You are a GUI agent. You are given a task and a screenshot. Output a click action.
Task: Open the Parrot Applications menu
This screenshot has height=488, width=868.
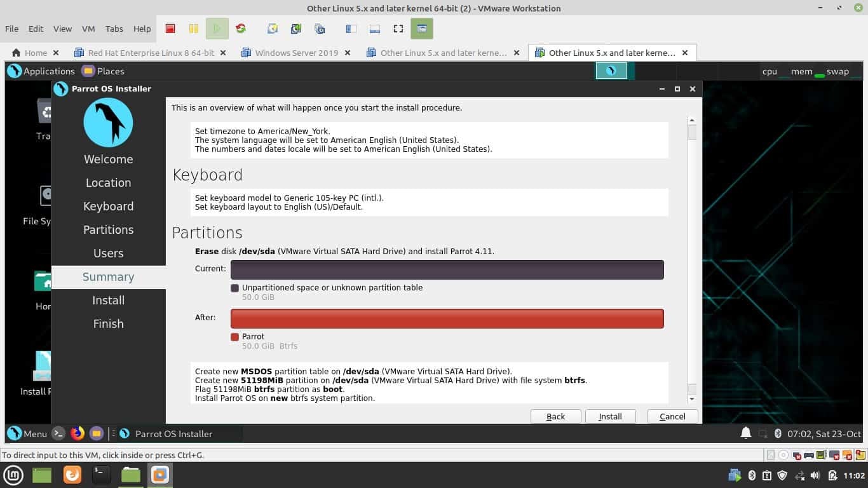tap(41, 71)
